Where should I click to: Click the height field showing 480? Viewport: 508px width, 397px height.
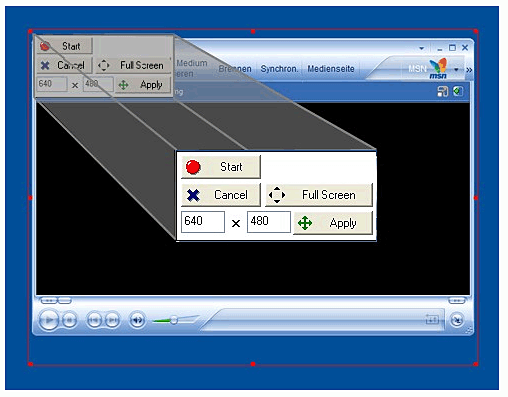(x=269, y=222)
